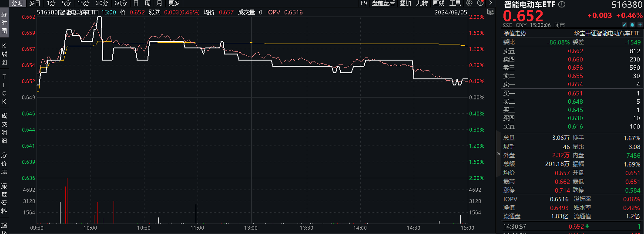644x234 pixels.
Task: Click the 14:30:57 trade record row
Action: coord(572,226)
